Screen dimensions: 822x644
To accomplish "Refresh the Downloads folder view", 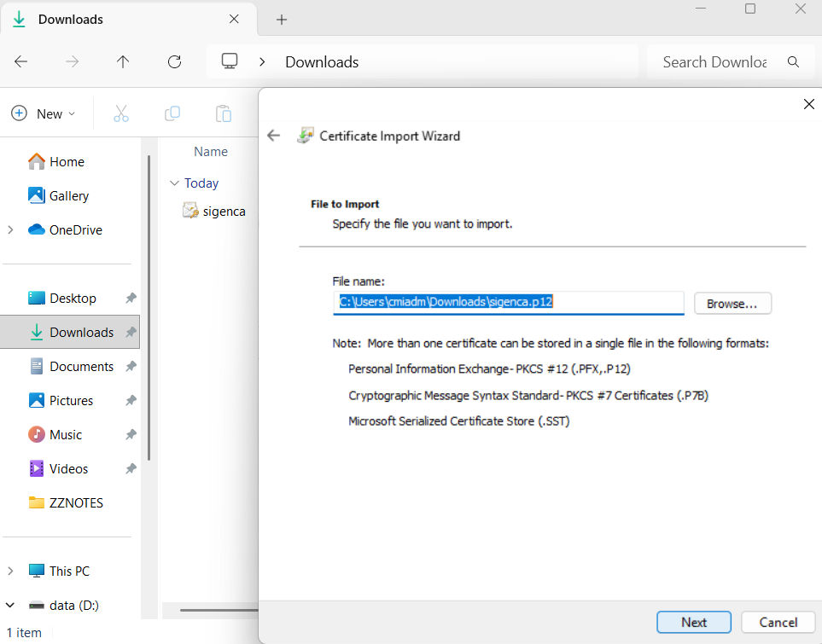I will click(174, 61).
